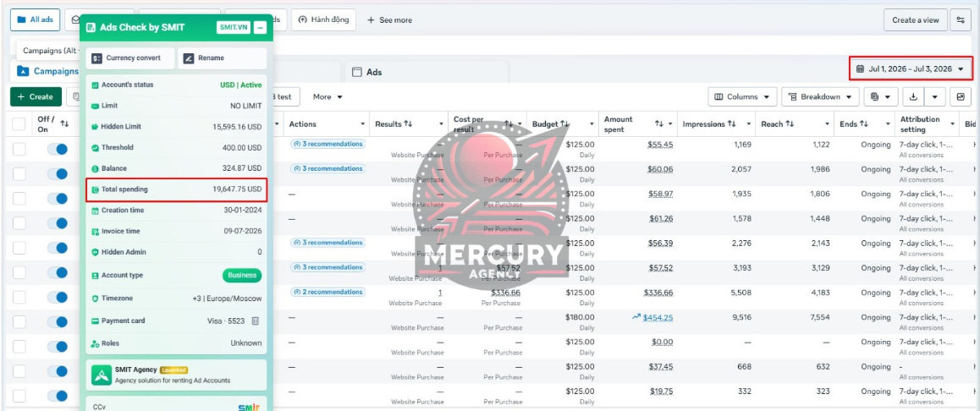Click the Currency convert button
Screen dimensions: 980x411
click(x=130, y=58)
